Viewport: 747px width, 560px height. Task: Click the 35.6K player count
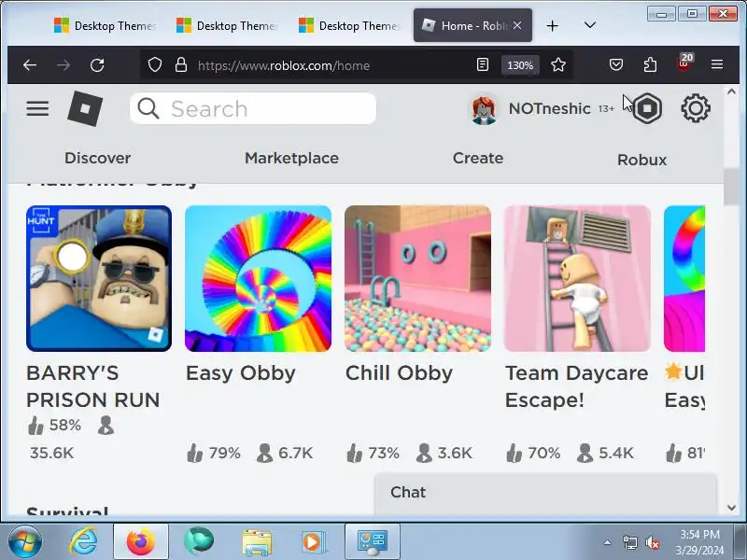pyautogui.click(x=52, y=453)
